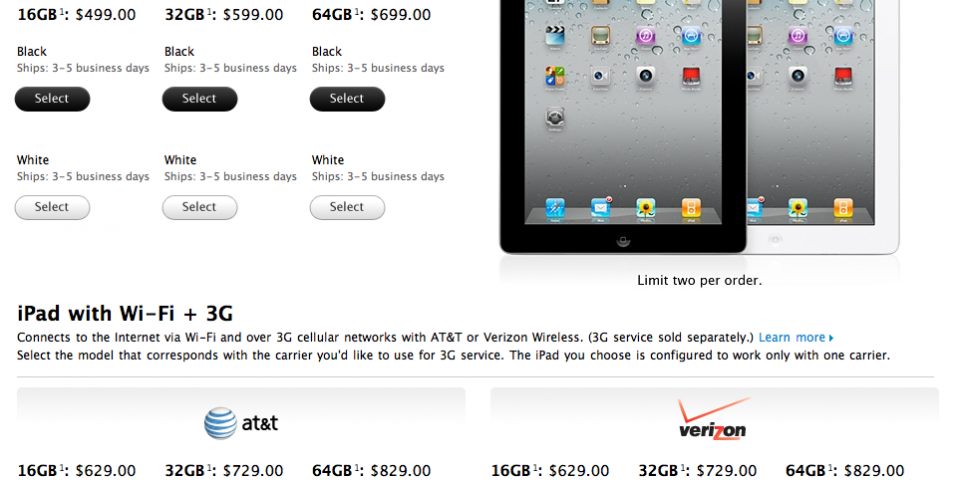Select the white 64GB Wi-Fi iPad

[x=347, y=207]
